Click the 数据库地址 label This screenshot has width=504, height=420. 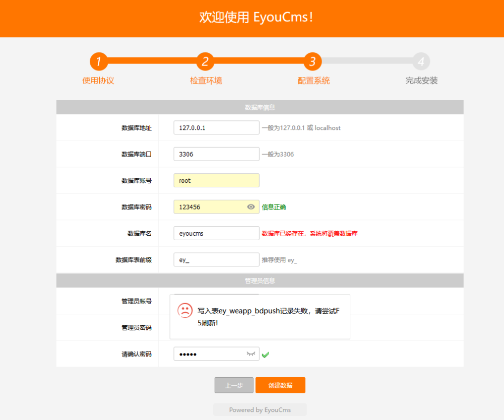coord(137,128)
